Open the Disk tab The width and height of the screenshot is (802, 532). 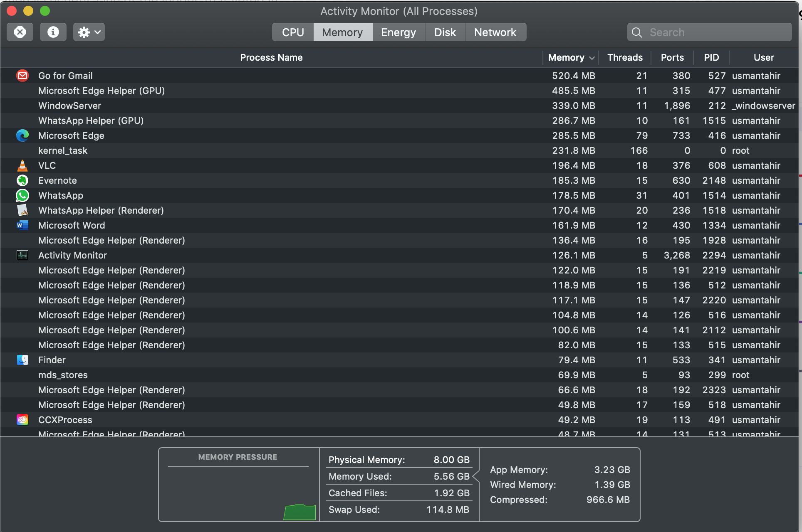click(445, 32)
